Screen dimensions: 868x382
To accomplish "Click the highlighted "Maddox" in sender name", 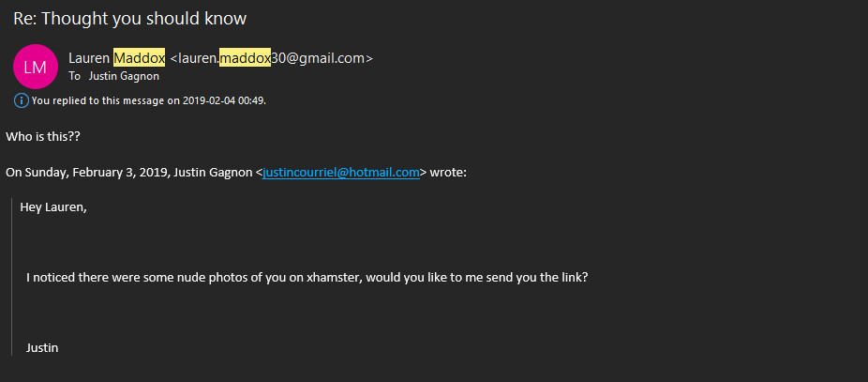I will point(139,58).
